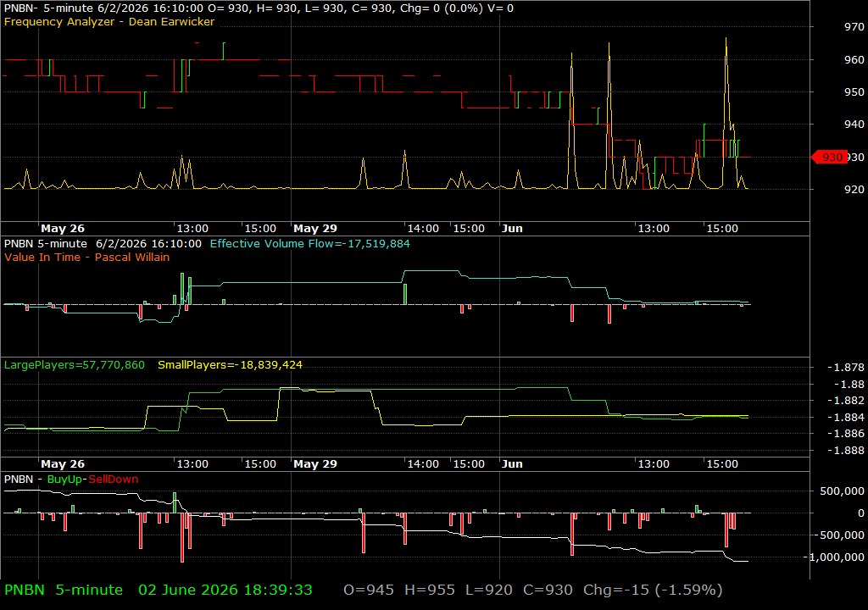
Task: Click 'PNBN 5-minute 6/2/2026 16:10:00' middle pane header
Action: coord(103,243)
